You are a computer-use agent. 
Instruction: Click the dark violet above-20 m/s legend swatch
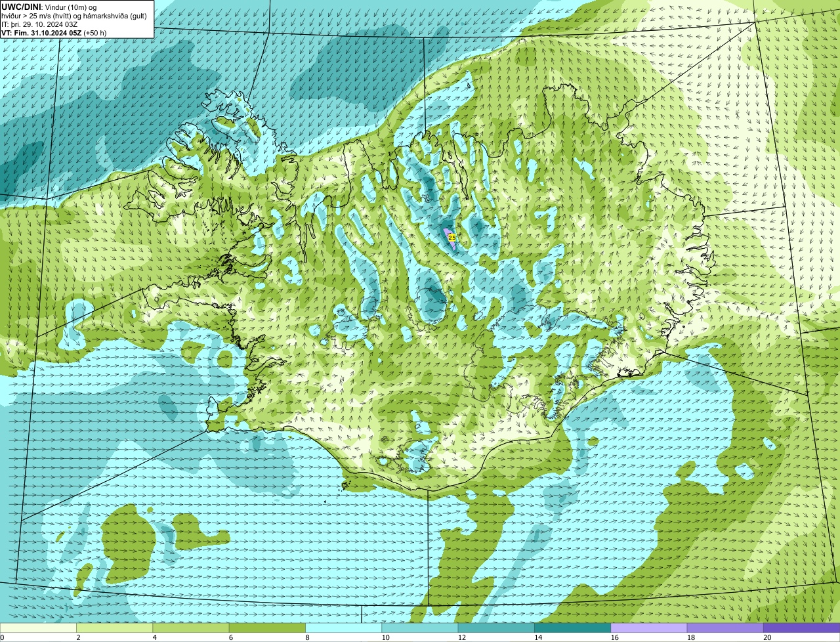pyautogui.click(x=801, y=628)
